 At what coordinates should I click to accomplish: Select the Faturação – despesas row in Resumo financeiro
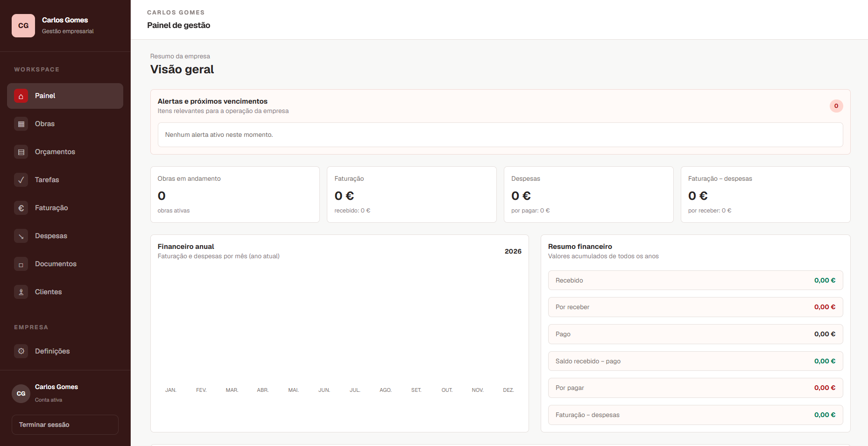coord(696,415)
